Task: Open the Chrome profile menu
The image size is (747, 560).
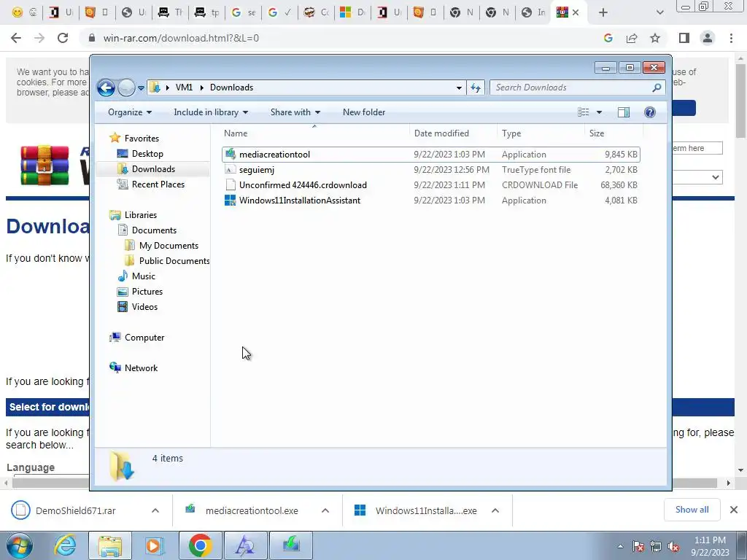Action: [708, 38]
